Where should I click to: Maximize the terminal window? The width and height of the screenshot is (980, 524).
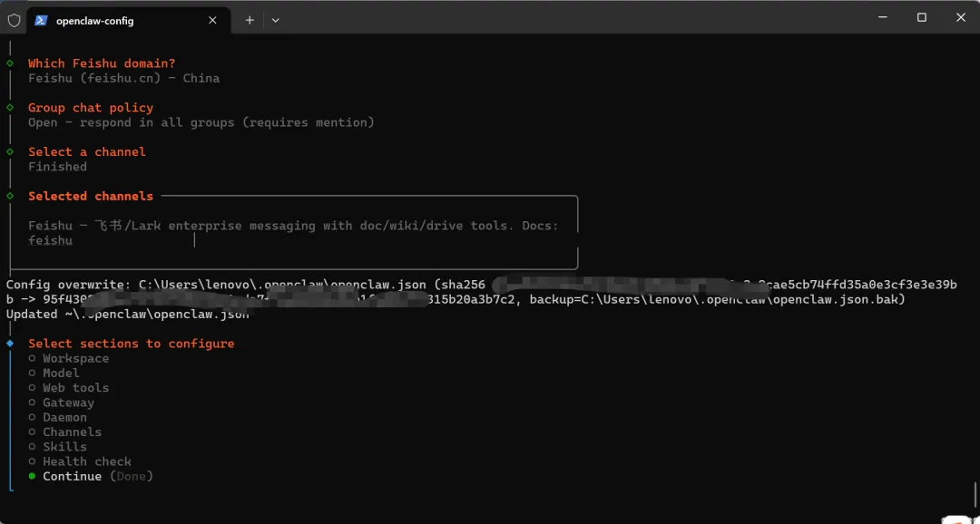921,17
